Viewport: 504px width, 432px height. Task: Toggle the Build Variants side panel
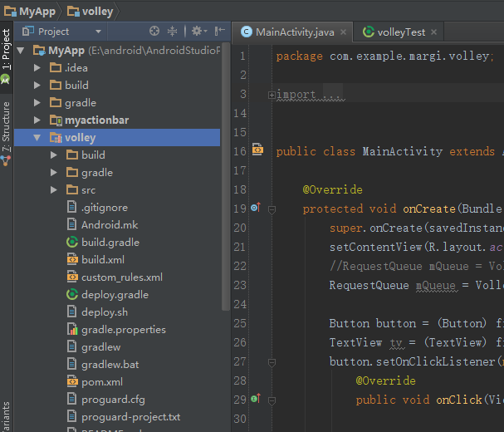click(x=6, y=416)
